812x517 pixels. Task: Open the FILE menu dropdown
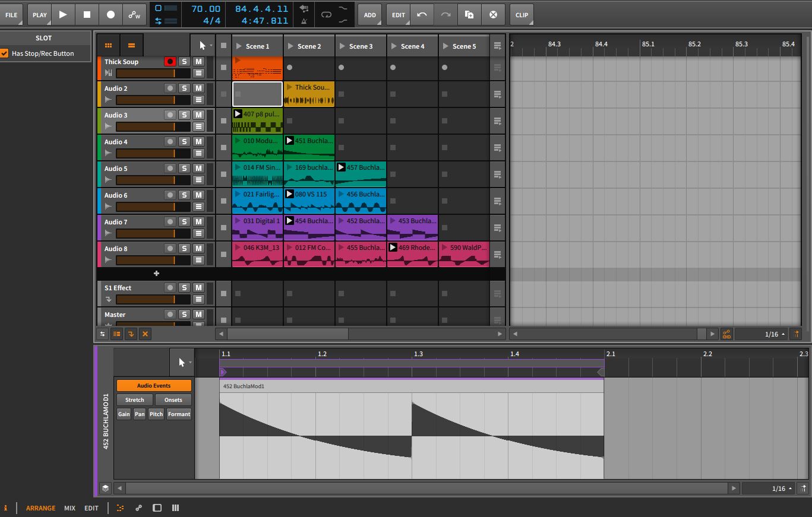click(11, 15)
